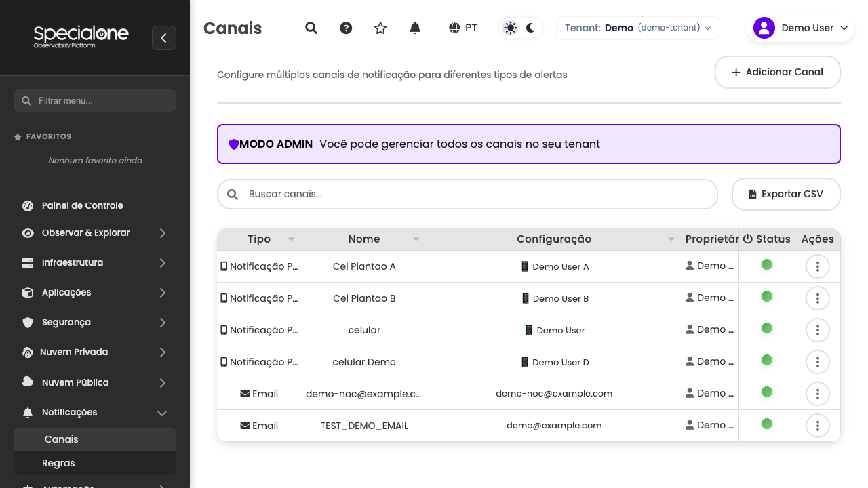
Task: Click the envelope icon in the TEST_DEMO_EMAIL row
Action: click(245, 426)
